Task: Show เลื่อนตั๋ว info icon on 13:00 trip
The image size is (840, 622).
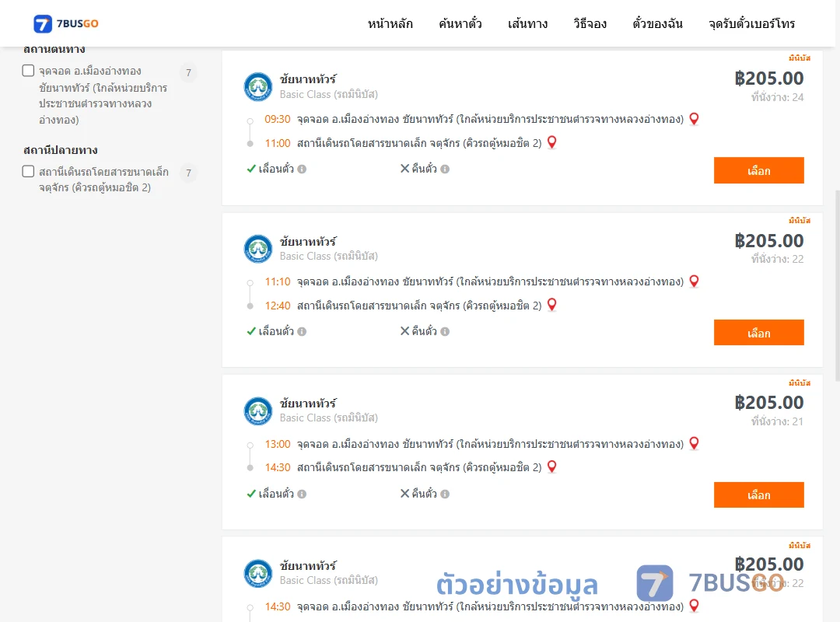Action: 302,494
